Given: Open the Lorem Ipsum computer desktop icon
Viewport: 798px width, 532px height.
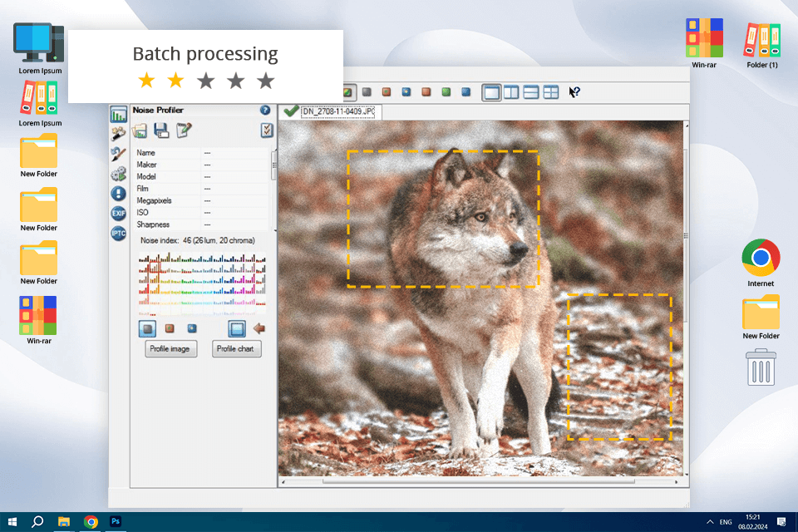Looking at the screenshot, I should (x=40, y=48).
